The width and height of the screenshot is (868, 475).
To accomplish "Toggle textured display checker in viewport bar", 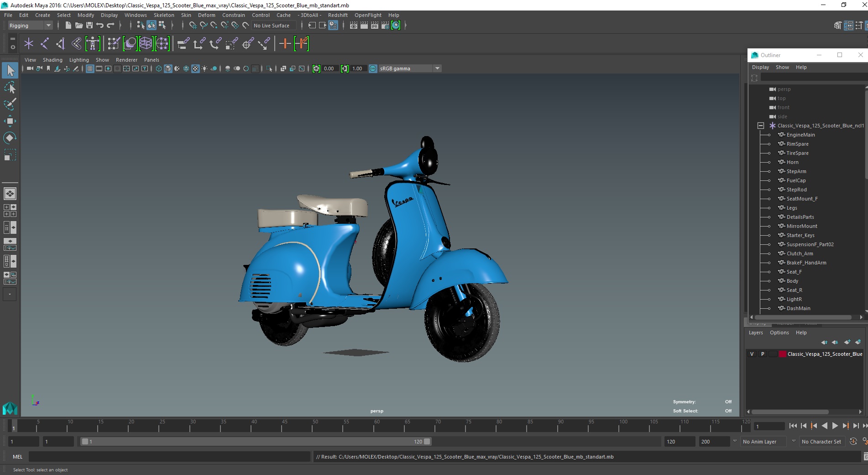I will [195, 69].
